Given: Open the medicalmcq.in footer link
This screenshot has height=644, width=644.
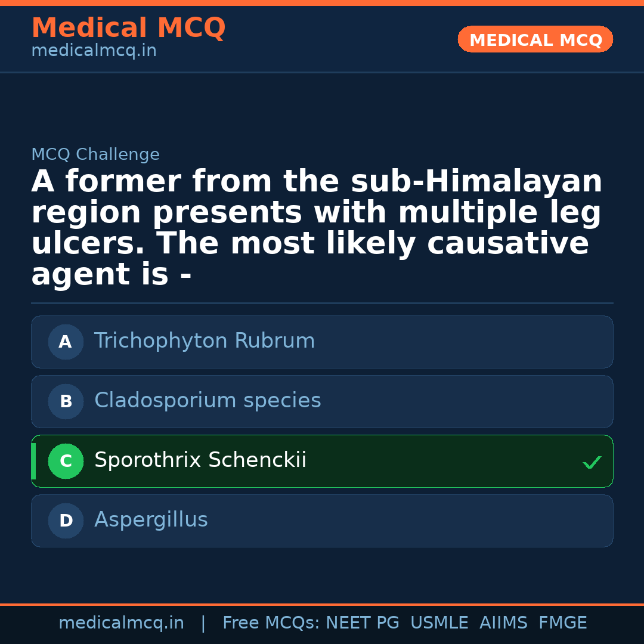Looking at the screenshot, I should click(x=121, y=623).
